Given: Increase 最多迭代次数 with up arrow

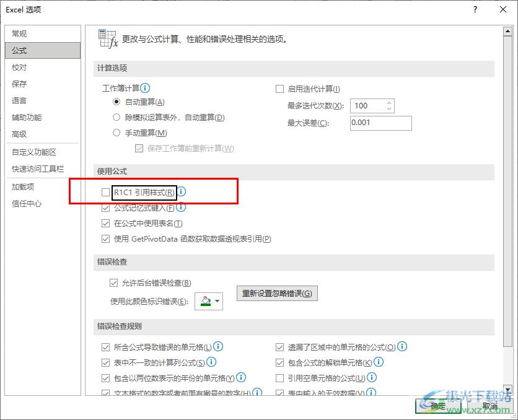Looking at the screenshot, I should coord(389,103).
